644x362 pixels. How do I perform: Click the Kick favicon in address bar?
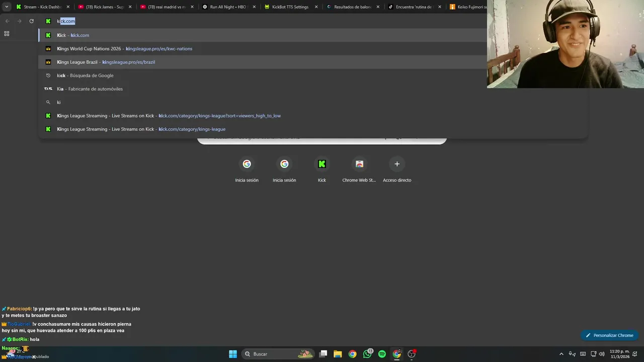coord(48,21)
